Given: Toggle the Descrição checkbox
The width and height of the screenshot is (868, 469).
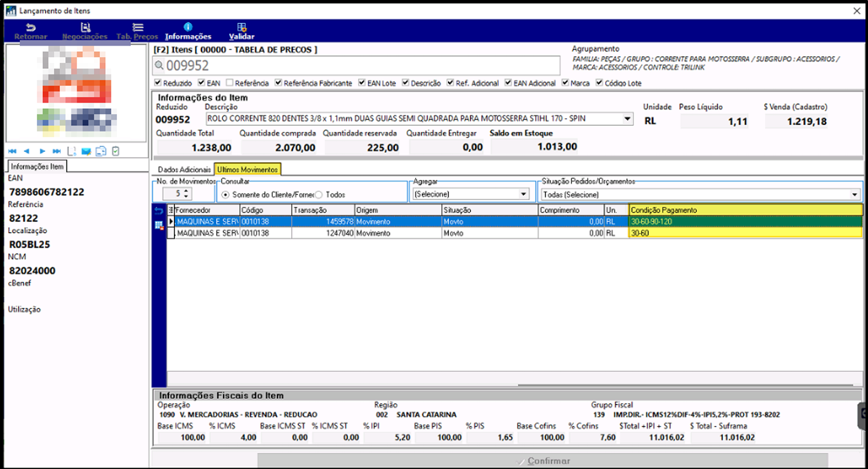Looking at the screenshot, I should (406, 83).
